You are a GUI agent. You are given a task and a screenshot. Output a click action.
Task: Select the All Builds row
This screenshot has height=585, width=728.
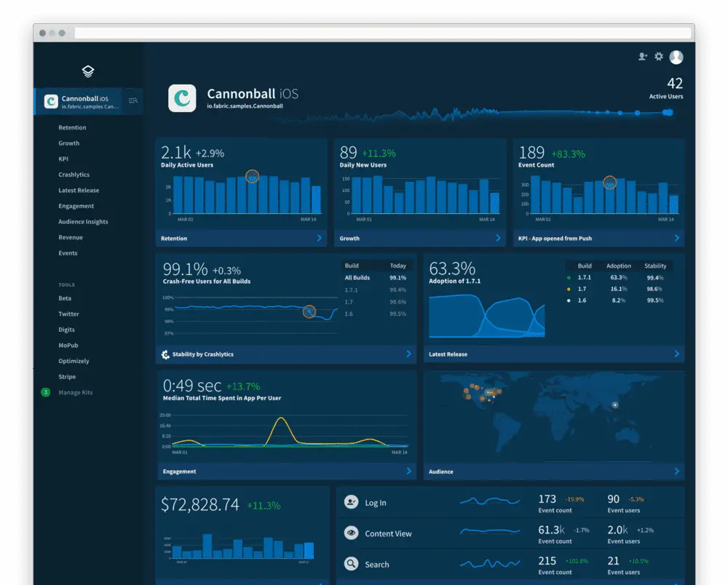point(375,278)
